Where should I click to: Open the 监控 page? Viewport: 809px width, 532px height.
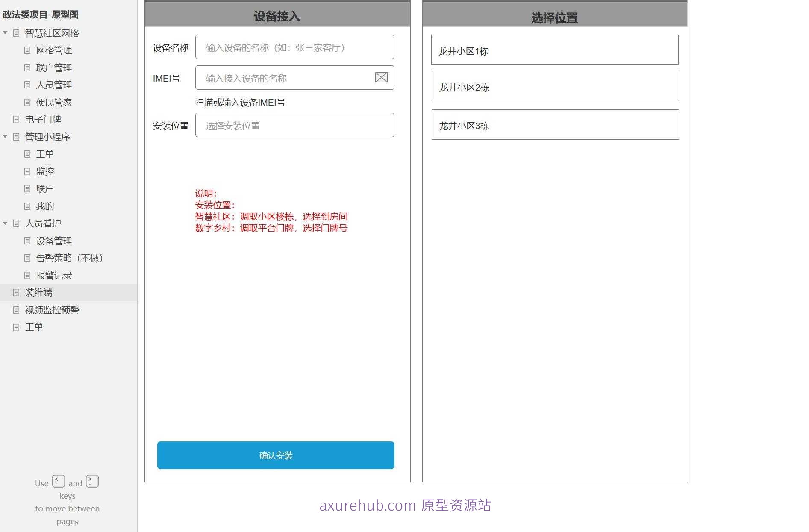(45, 171)
